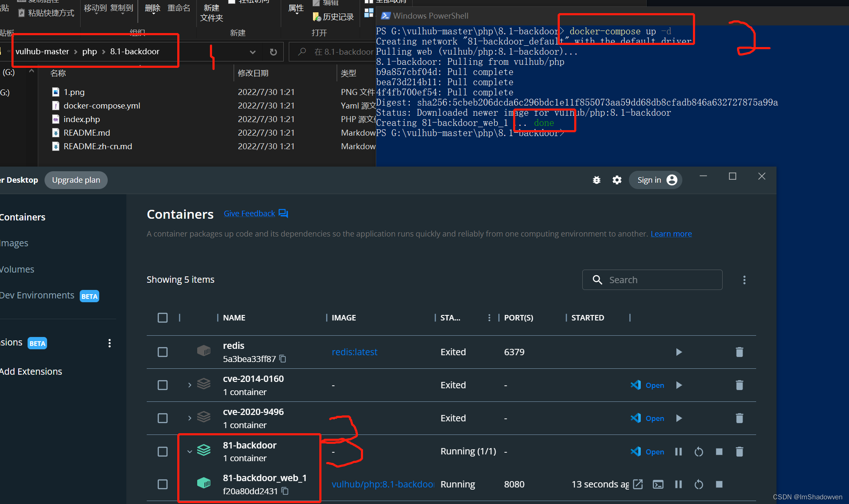Toggle checkbox for redis container row
This screenshot has height=504, width=849.
162,352
